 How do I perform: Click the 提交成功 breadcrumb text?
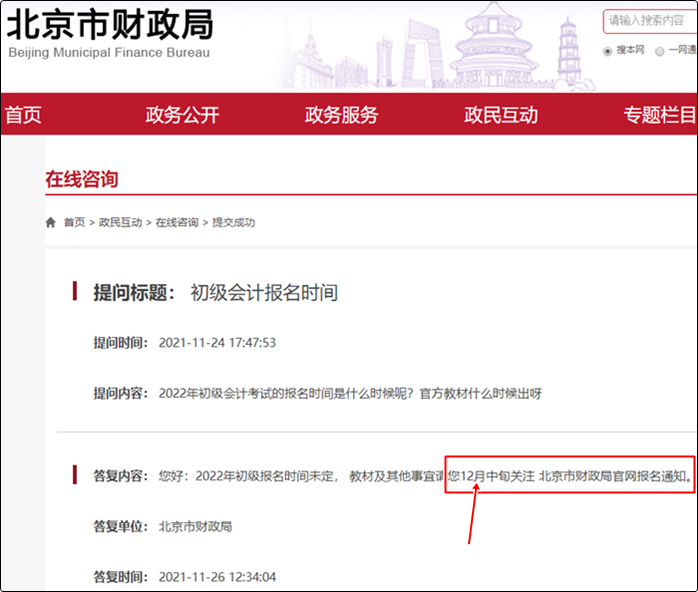pos(234,222)
